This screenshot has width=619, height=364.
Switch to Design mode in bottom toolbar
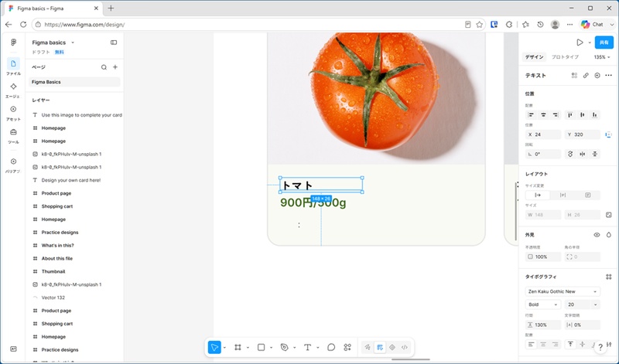coord(380,347)
